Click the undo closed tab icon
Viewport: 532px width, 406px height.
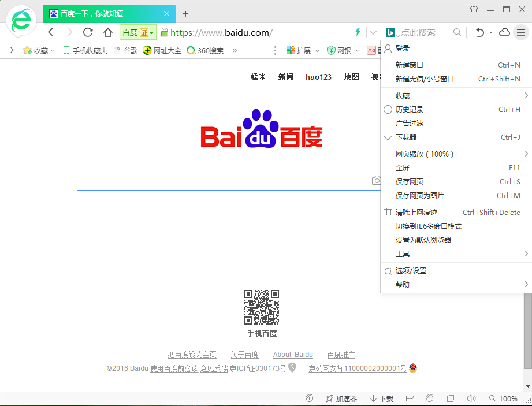point(480,32)
